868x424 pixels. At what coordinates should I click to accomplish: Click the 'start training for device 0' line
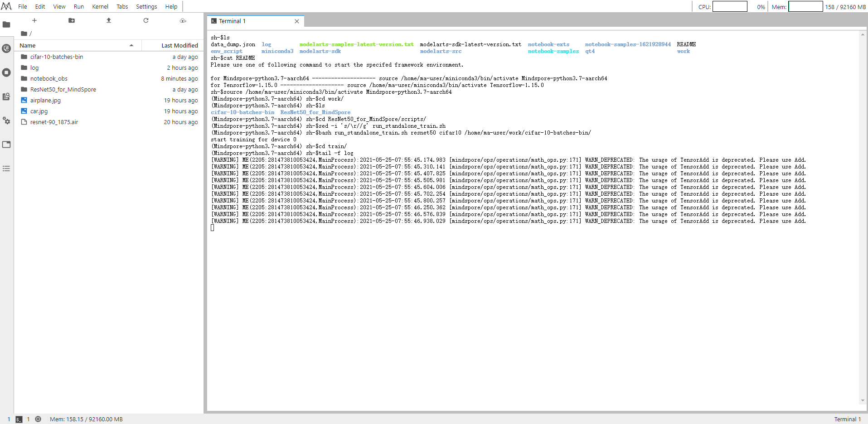click(253, 140)
